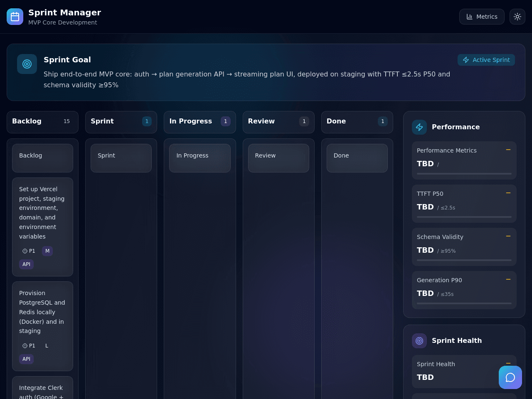Click the Active Sprint badge
Screen dimensions: 532x399
tap(486, 60)
